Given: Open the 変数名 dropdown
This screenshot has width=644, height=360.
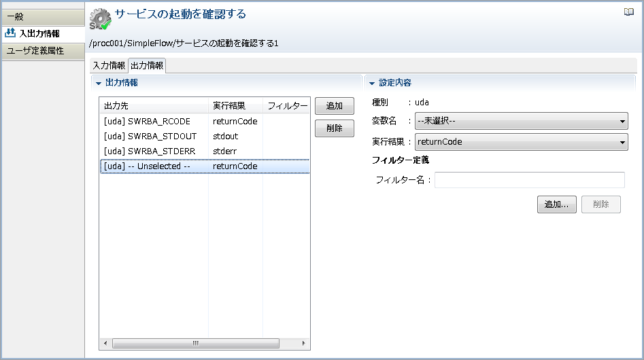Looking at the screenshot, I should [x=521, y=121].
